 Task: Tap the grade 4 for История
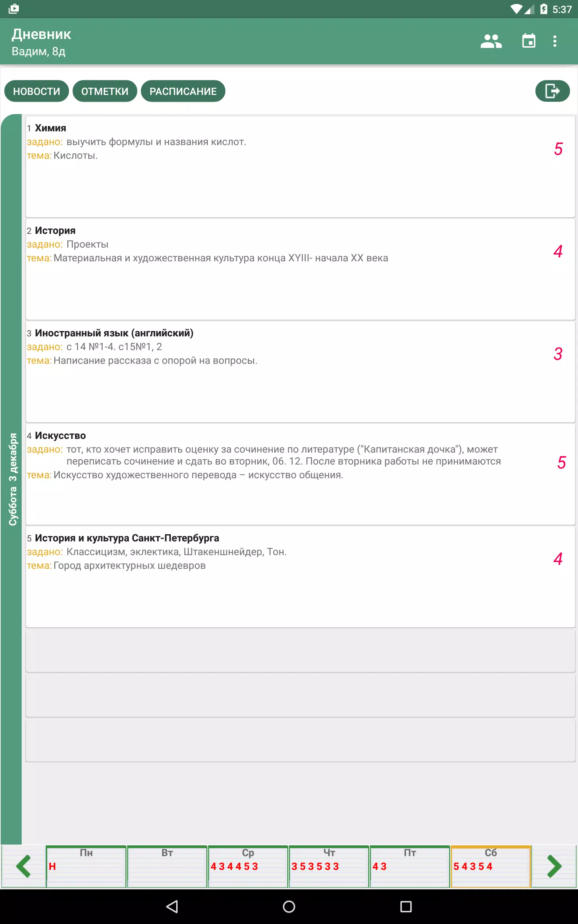(x=558, y=251)
